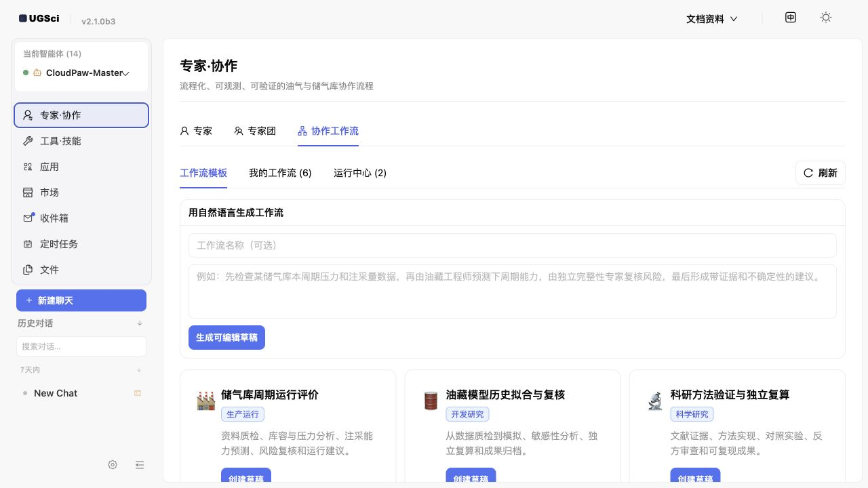
Task: Start a chat with the 新建聊天 button
Action: [81, 300]
